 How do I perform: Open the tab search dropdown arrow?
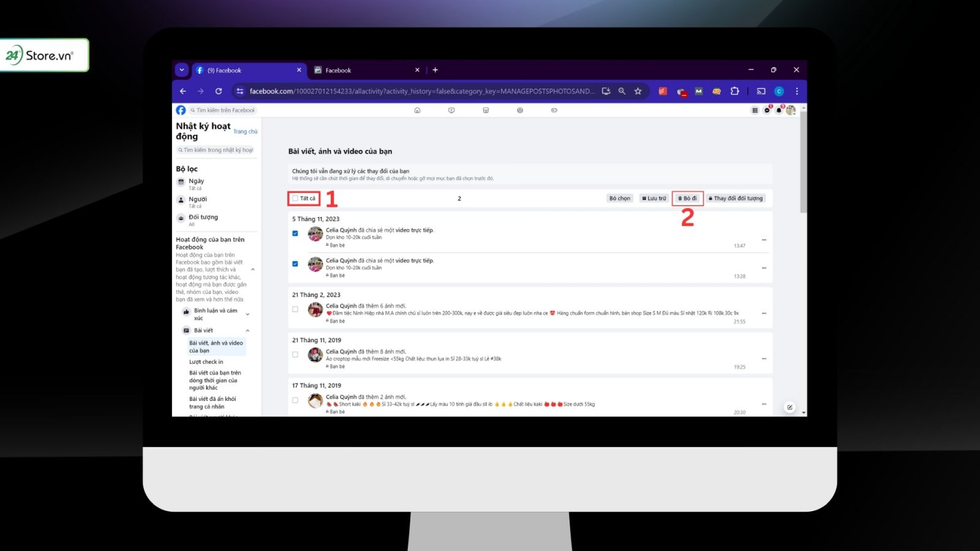coord(181,70)
